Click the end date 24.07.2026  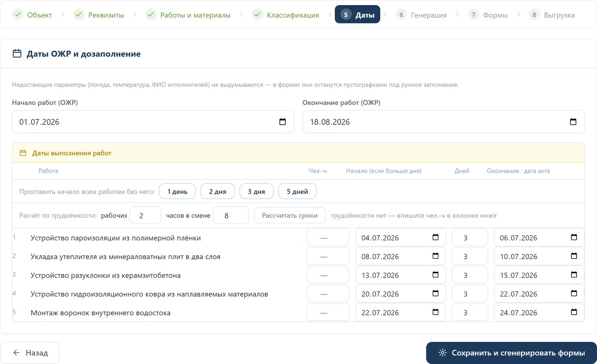pyautogui.click(x=518, y=313)
